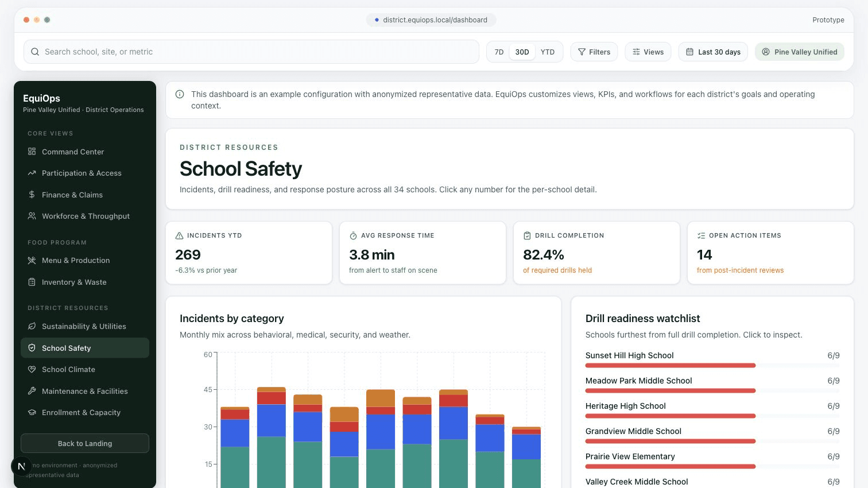Click the Prototype label
Screen dimensions: 868x488
click(x=828, y=20)
